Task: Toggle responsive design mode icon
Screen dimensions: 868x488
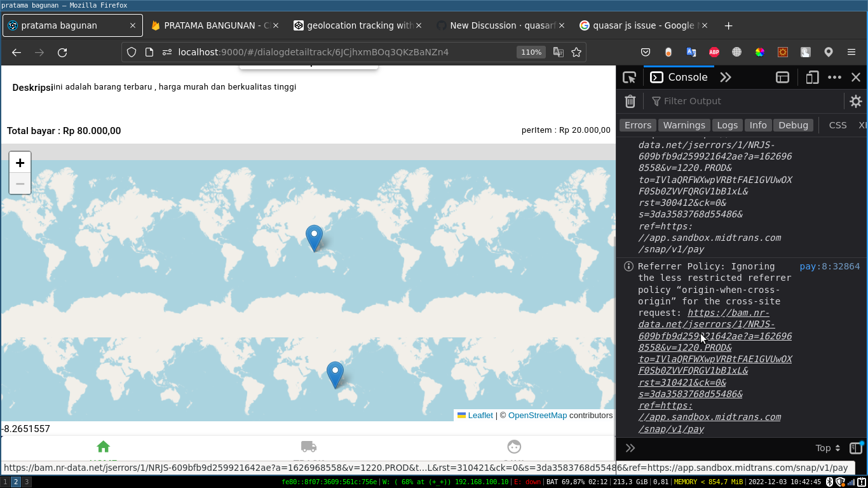Action: click(x=812, y=77)
